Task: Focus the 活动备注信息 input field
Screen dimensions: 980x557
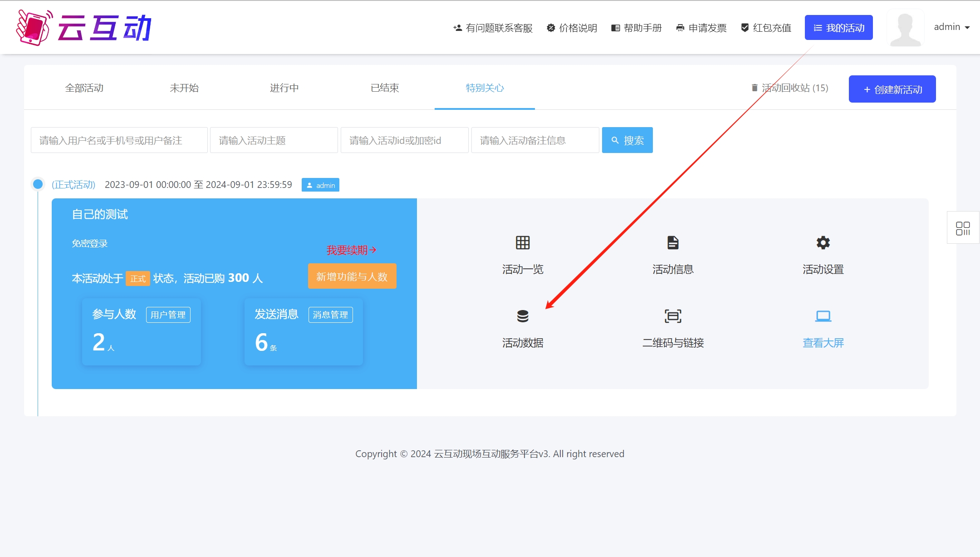Action: tap(535, 140)
